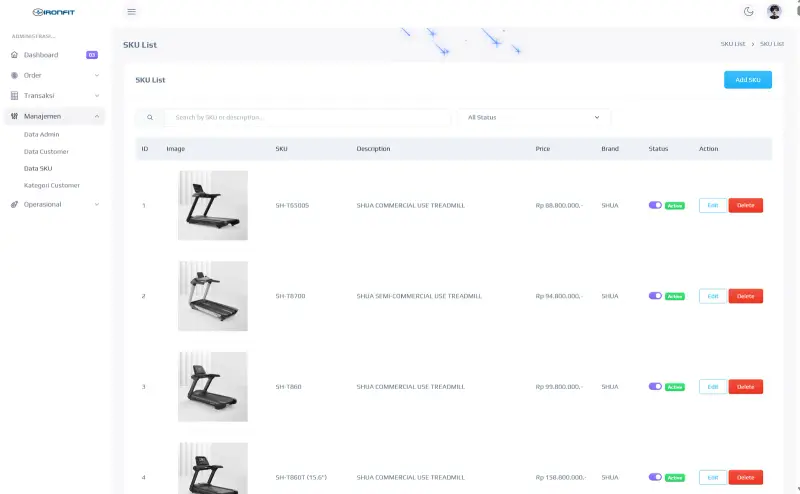Collapse the Manajemen menu chevron

coord(97,116)
